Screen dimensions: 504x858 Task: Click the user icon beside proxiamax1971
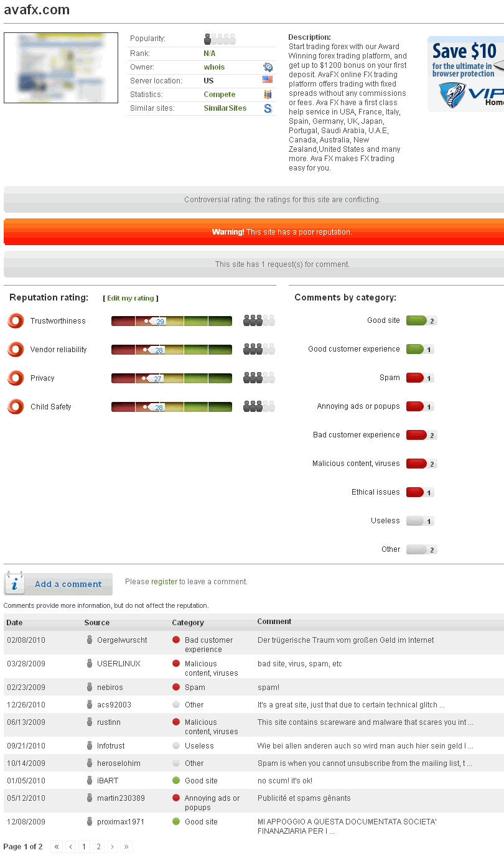pyautogui.click(x=90, y=821)
